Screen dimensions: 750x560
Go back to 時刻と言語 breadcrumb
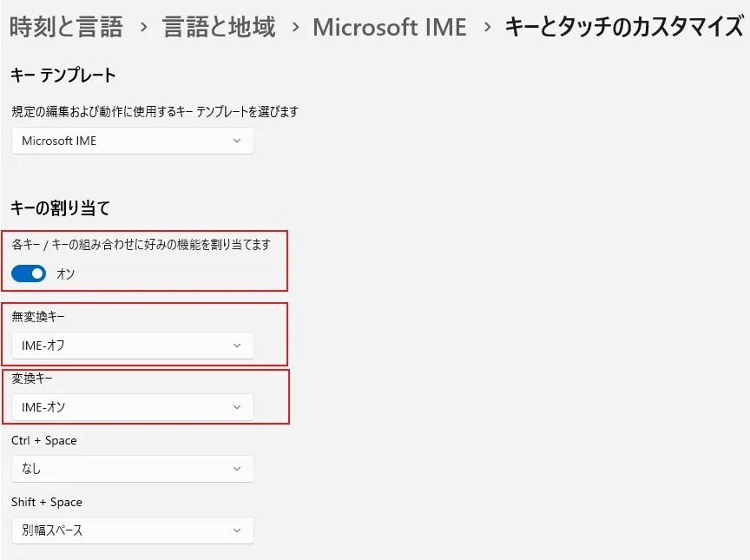click(66, 28)
